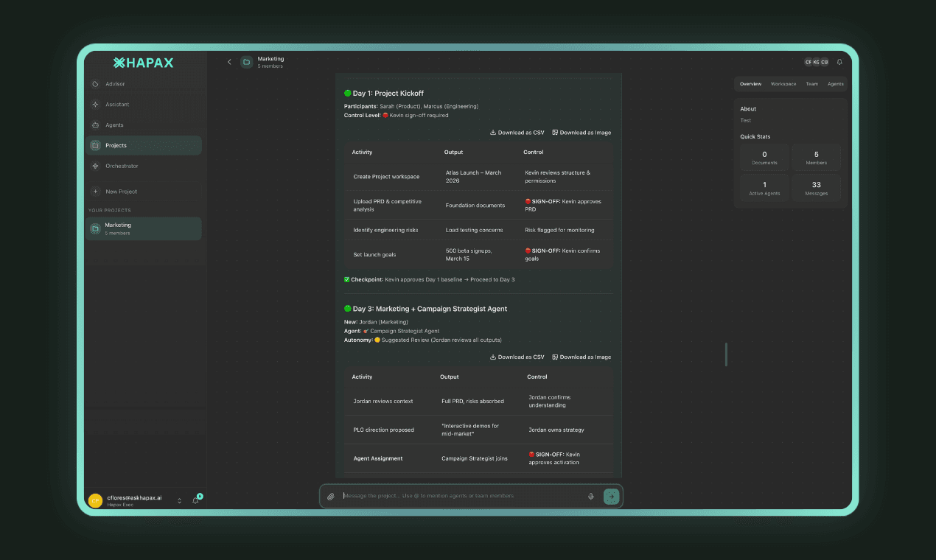The image size is (936, 560).
Task: Open the Advisor section icon
Action: [96, 83]
